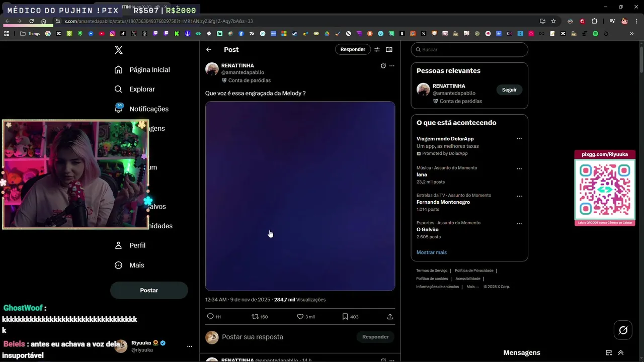This screenshot has width=644, height=362.
Task: Open Política de cookies link
Action: pos(432,279)
